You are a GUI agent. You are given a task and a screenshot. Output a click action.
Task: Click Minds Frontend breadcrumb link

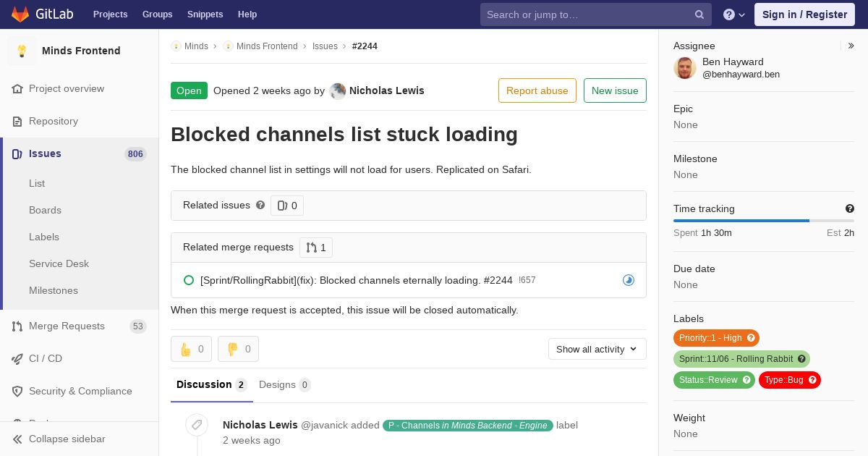(267, 46)
